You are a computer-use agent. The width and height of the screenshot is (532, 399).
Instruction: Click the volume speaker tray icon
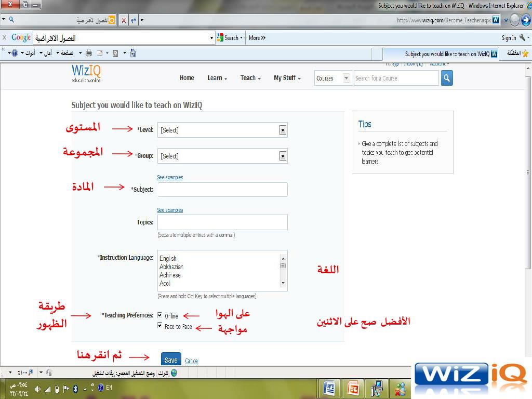37,389
